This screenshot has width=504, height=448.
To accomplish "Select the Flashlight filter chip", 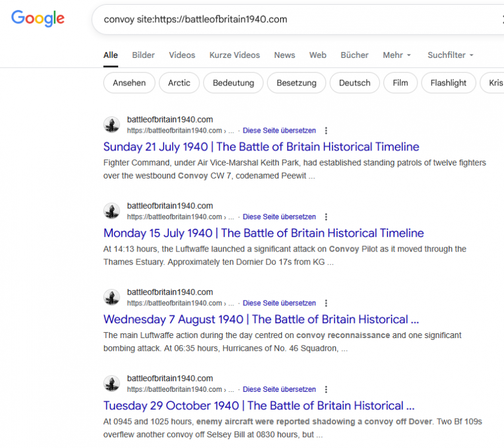I will (448, 83).
